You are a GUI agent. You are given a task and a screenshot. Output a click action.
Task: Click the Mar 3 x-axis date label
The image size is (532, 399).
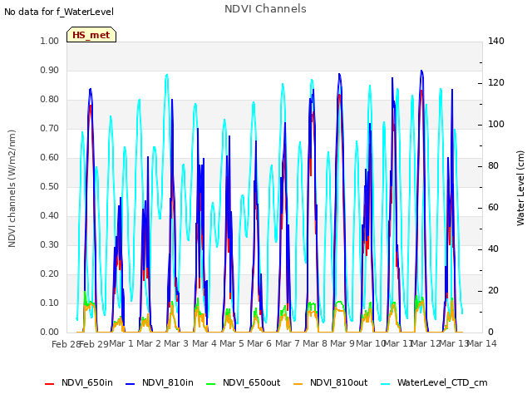coord(176,343)
